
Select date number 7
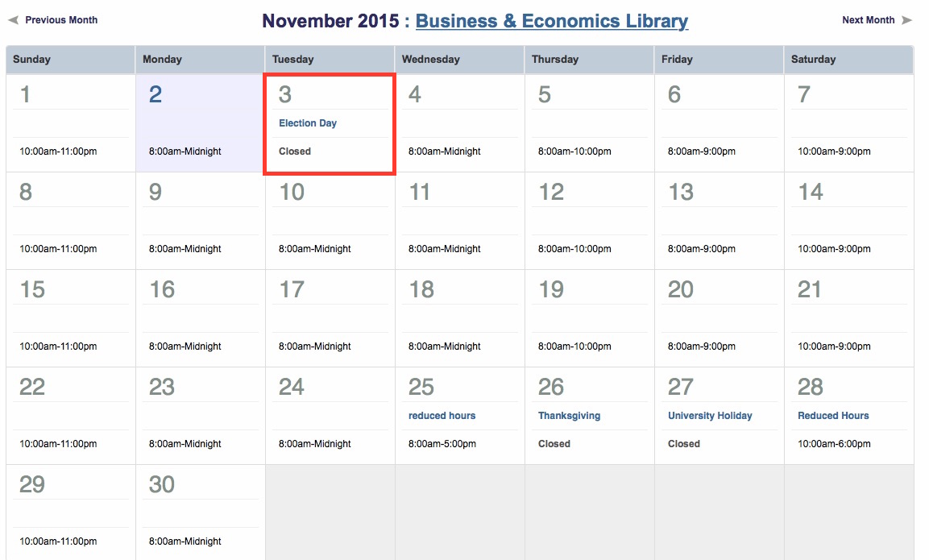(803, 95)
